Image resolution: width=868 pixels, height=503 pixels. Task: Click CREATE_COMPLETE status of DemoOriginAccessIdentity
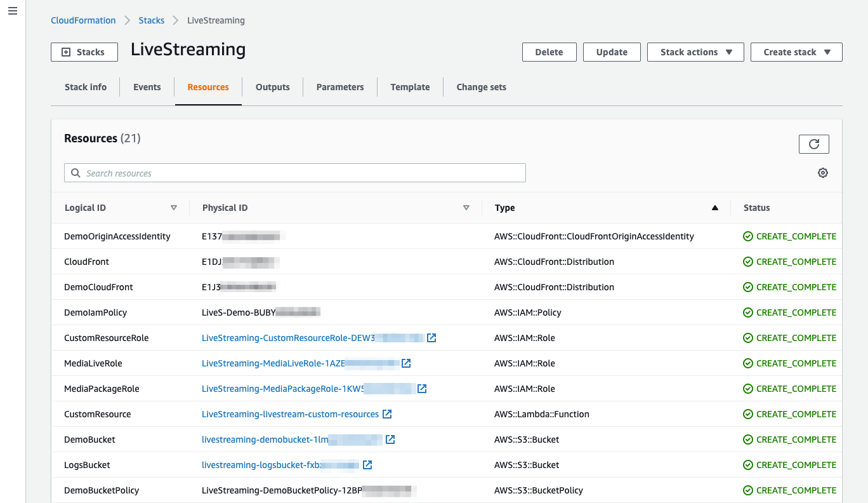[790, 236]
